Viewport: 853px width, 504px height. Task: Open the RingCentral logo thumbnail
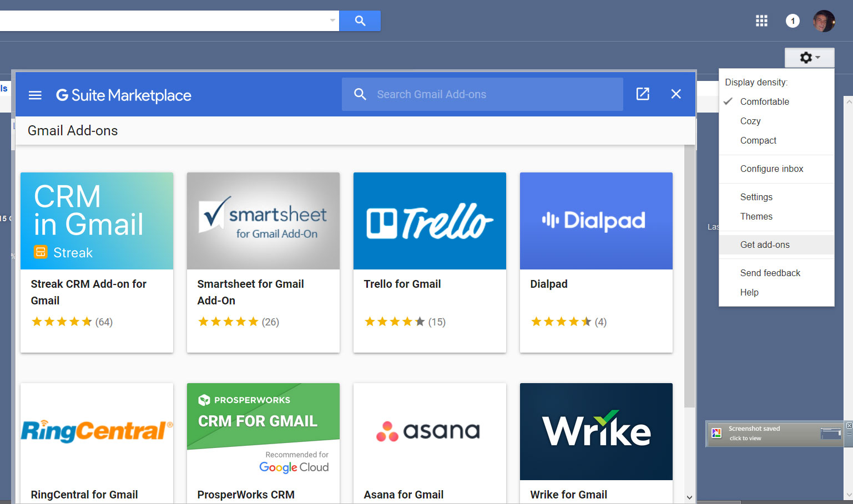tap(97, 431)
